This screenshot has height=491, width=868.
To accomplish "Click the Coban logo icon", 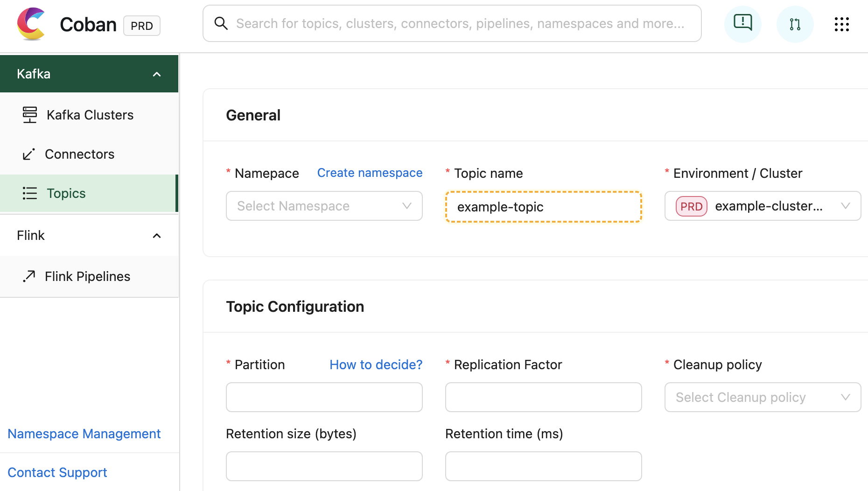I will pyautogui.click(x=31, y=24).
